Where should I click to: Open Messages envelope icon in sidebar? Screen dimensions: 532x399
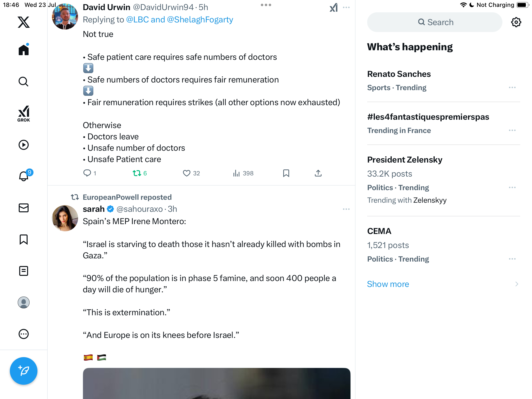tap(24, 208)
